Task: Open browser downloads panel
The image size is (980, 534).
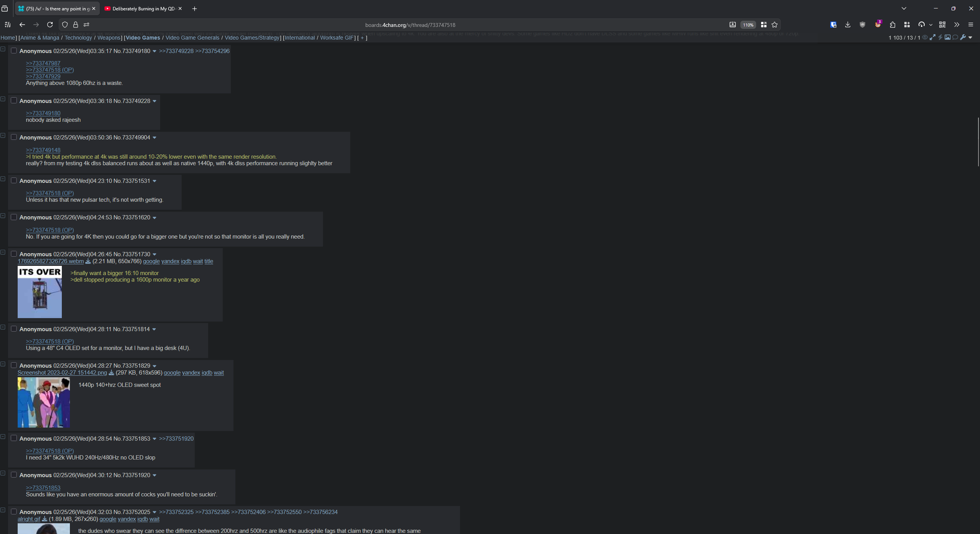Action: click(x=848, y=25)
